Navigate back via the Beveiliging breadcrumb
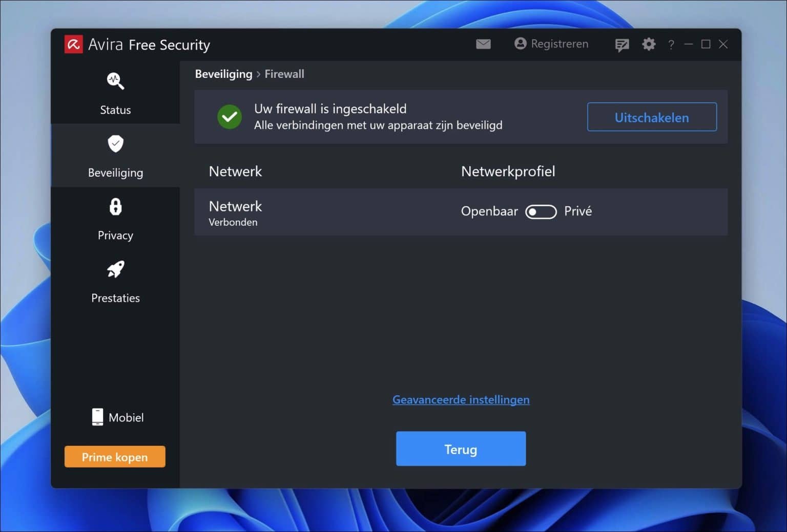Screen dimensions: 787x532 223,74
